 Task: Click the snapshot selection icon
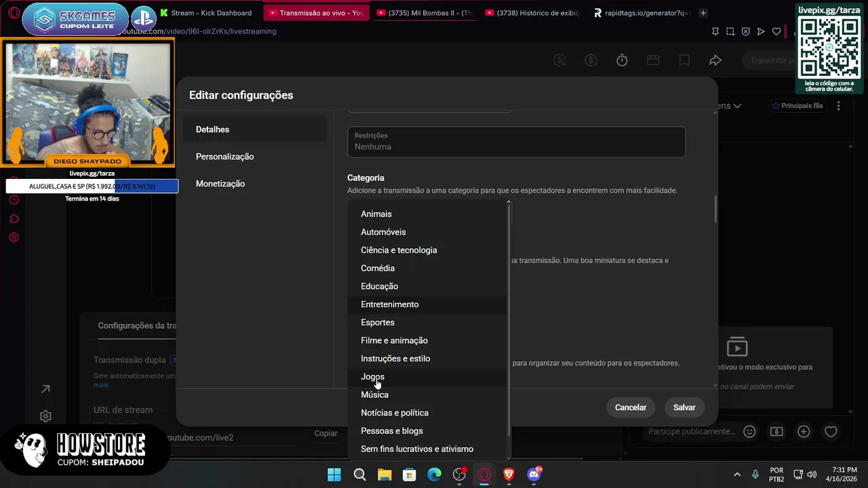[x=730, y=31]
